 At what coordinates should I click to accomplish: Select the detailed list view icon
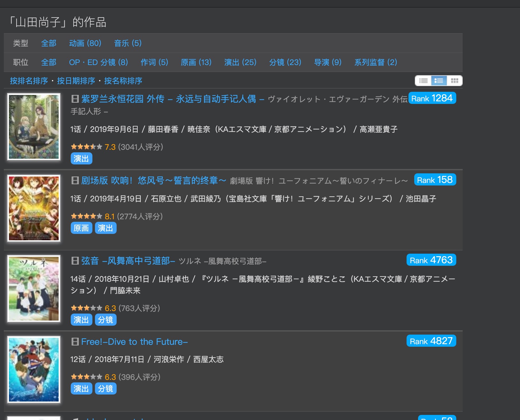(x=438, y=81)
